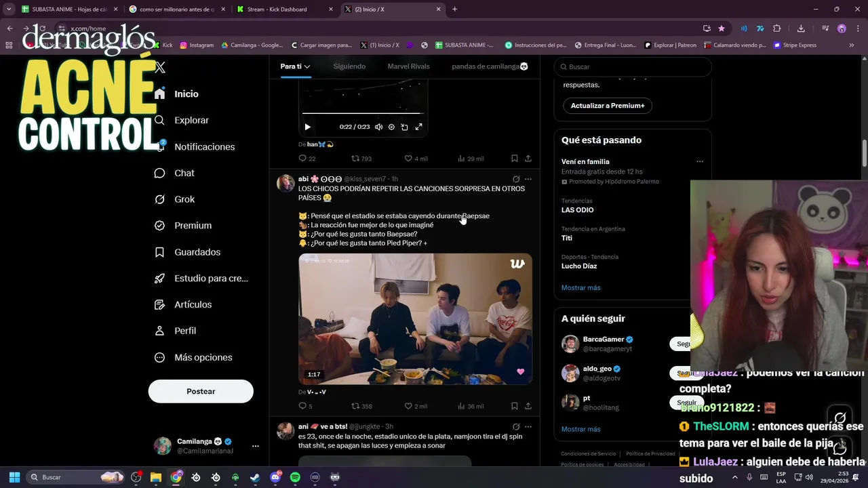Like abi's post showing 2 mil likes
Image resolution: width=868 pixels, height=488 pixels.
[416, 406]
